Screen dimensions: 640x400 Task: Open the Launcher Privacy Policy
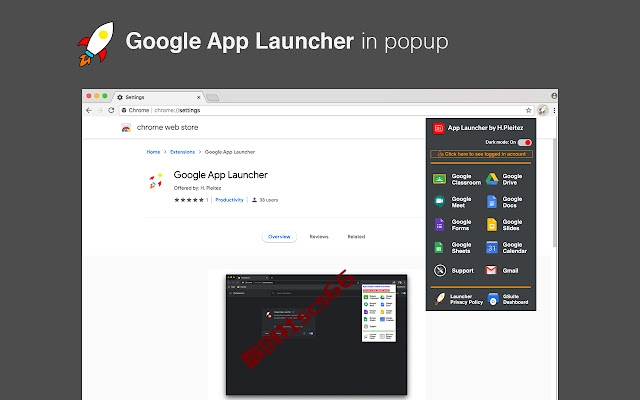[x=458, y=299]
